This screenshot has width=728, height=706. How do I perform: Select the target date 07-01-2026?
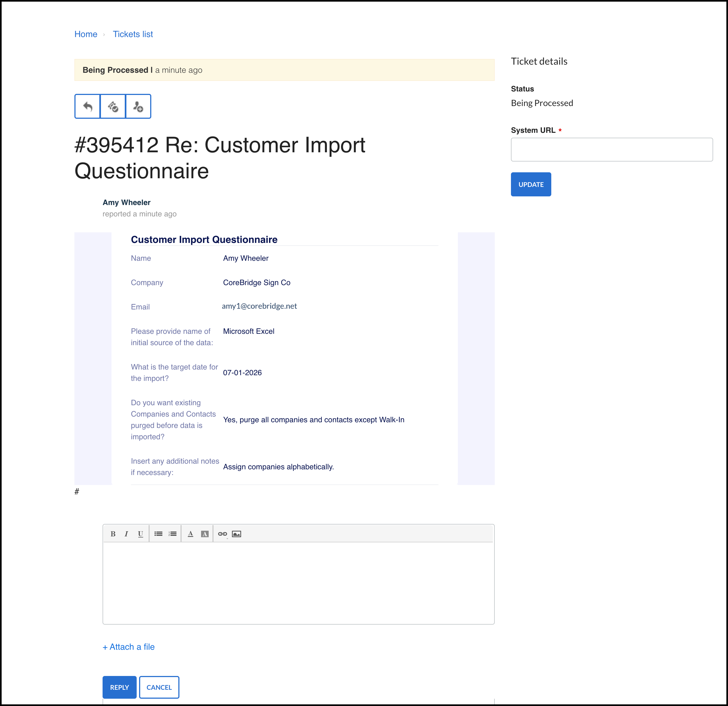click(x=242, y=373)
